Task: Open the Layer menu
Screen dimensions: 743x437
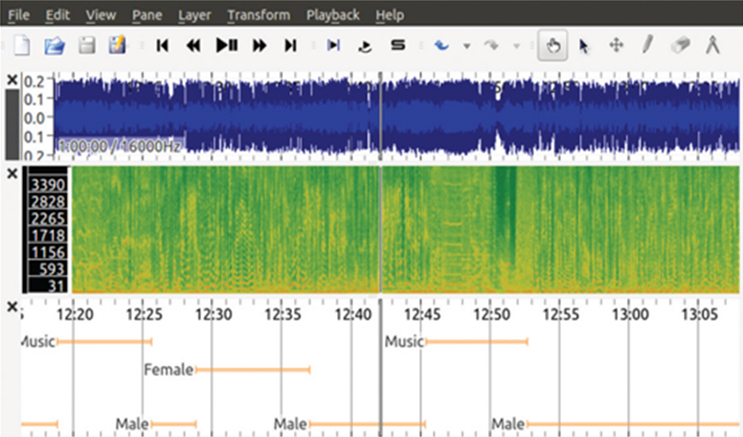Action: tap(194, 16)
